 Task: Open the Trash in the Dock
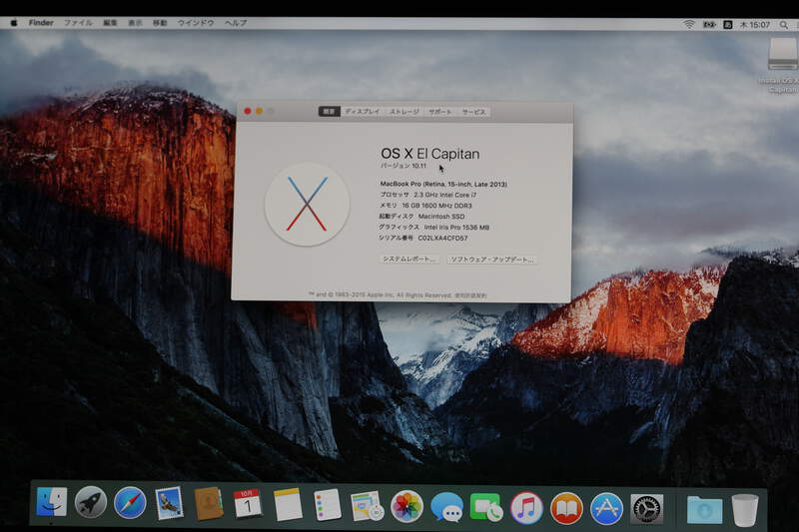744,510
